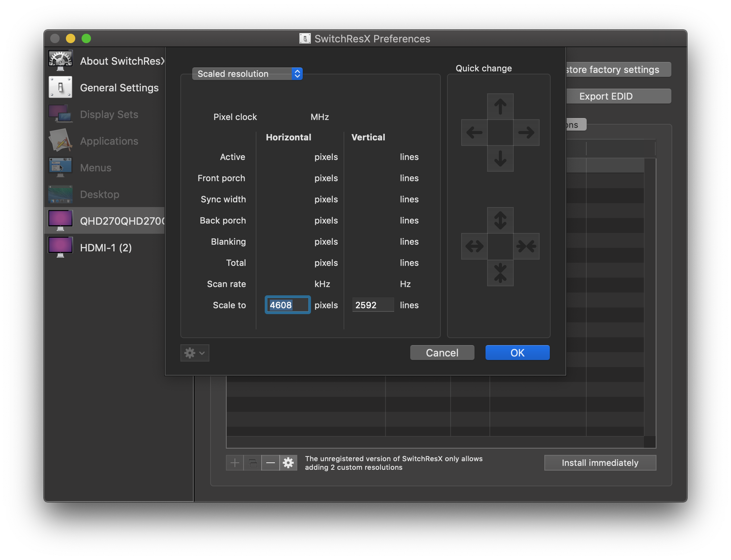
Task: Click the Export EDID button
Action: click(618, 96)
